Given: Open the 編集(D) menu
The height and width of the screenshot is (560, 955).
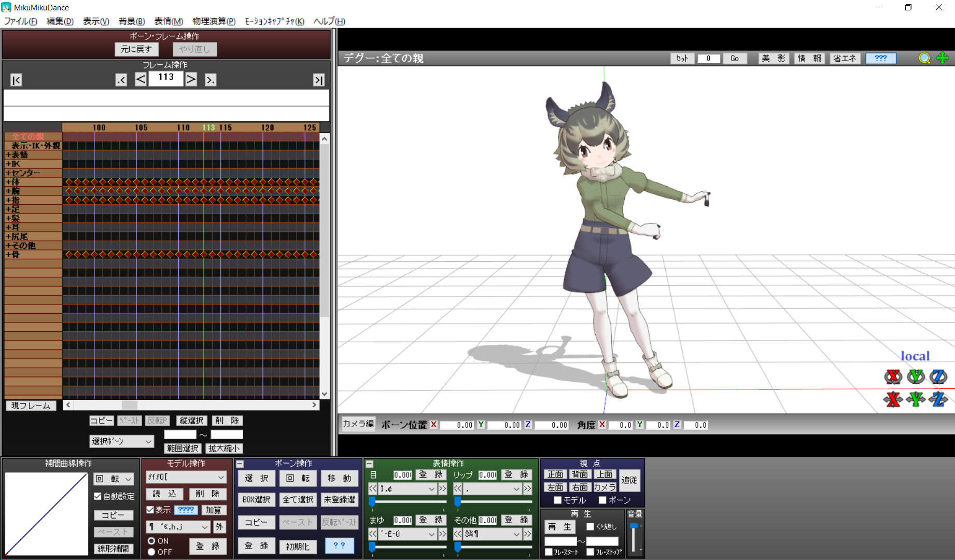Looking at the screenshot, I should pos(60,21).
